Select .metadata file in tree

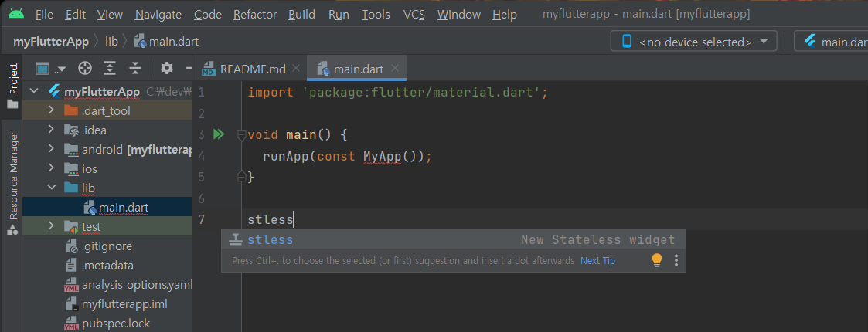(107, 265)
